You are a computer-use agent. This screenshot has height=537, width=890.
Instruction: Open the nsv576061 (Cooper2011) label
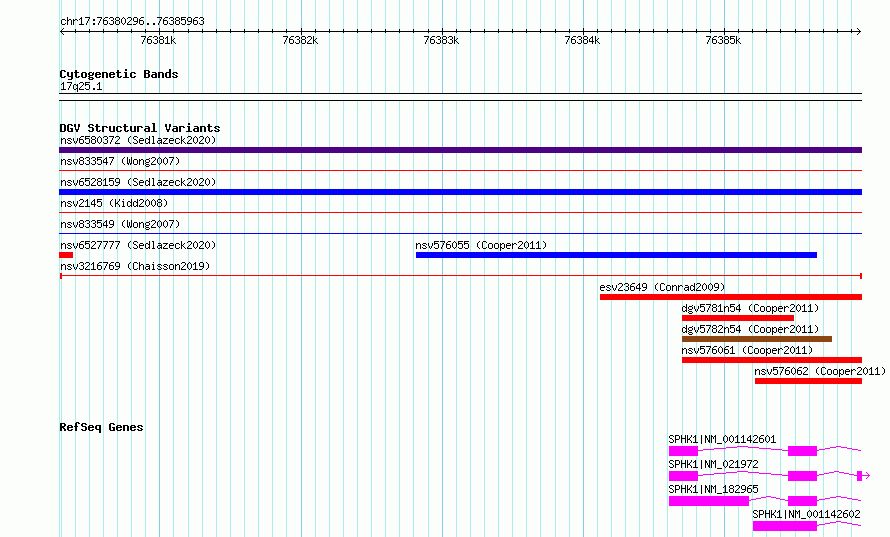(x=748, y=350)
